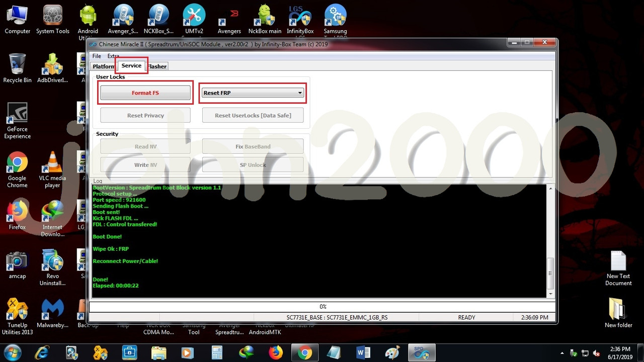Click Reset UserLocks [Data Safe] button
The height and width of the screenshot is (362, 644).
[x=253, y=116]
